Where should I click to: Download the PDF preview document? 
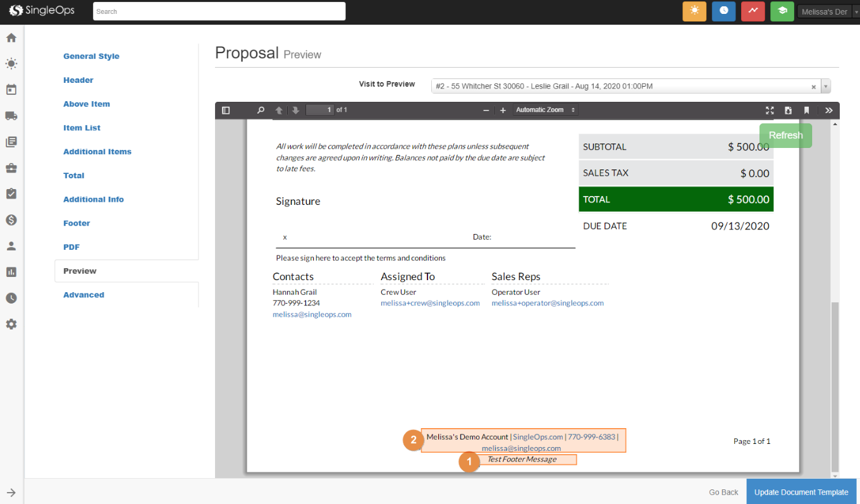point(788,110)
